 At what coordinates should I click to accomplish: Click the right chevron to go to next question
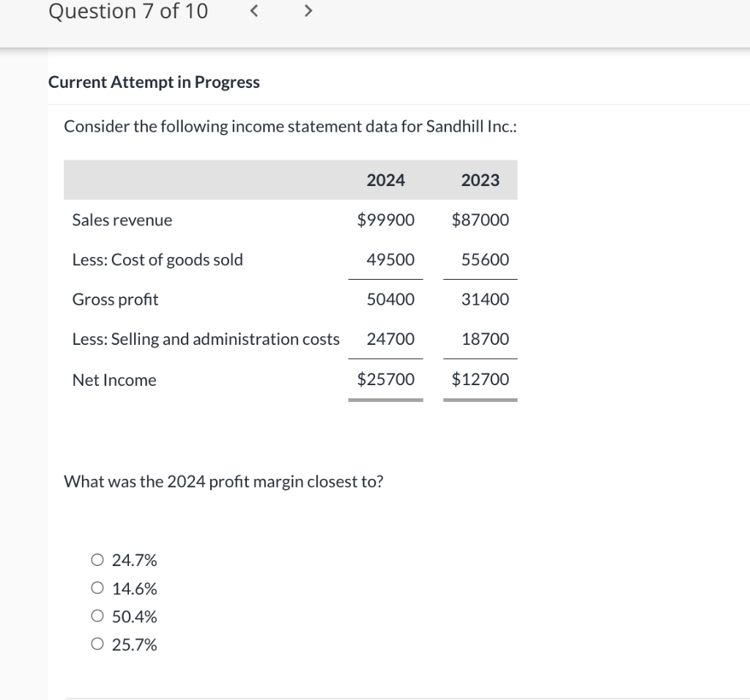[308, 11]
